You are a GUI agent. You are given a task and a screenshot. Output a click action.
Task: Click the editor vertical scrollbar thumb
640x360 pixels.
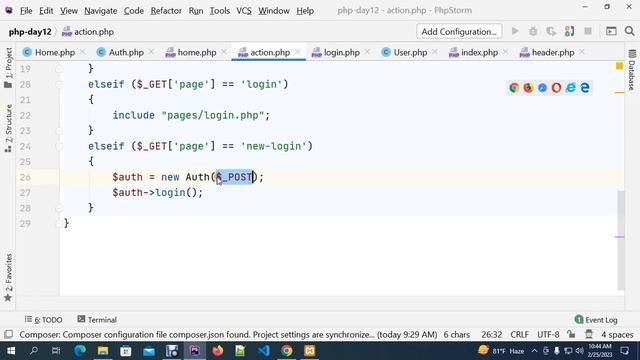[x=621, y=239]
